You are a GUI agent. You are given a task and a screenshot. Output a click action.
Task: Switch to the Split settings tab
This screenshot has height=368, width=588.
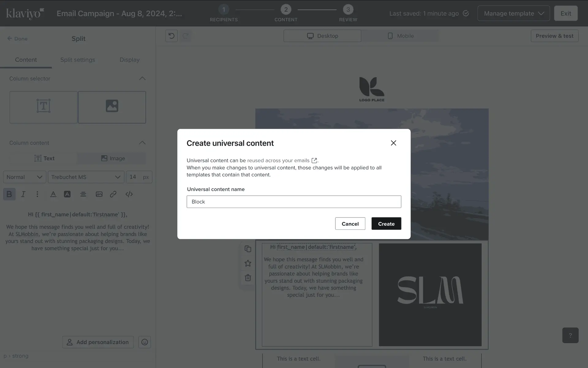coord(77,60)
